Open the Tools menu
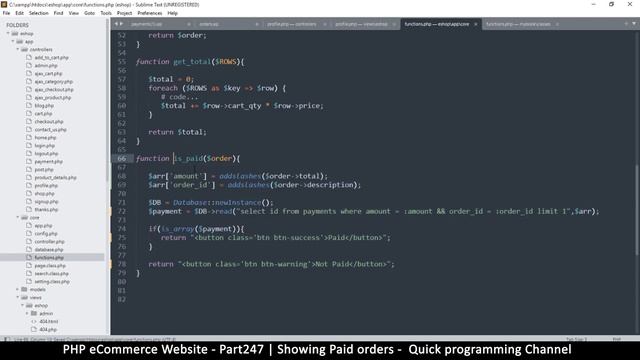640x360 pixels. (x=106, y=13)
